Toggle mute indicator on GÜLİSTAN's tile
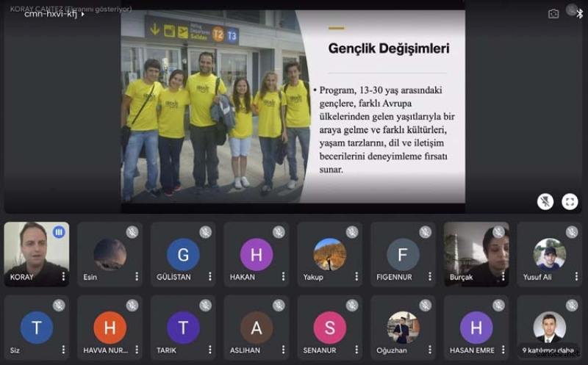 pyautogui.click(x=206, y=232)
